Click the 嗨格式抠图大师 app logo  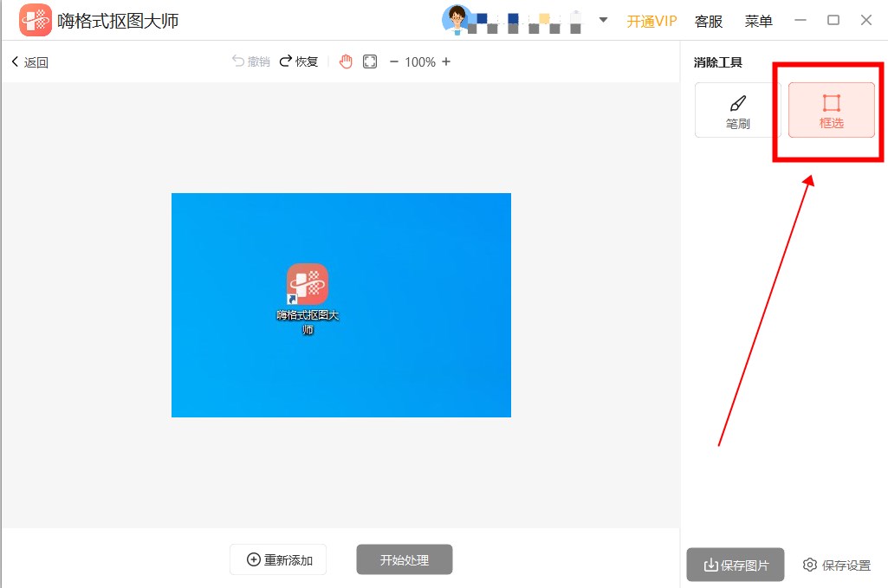tap(36, 21)
